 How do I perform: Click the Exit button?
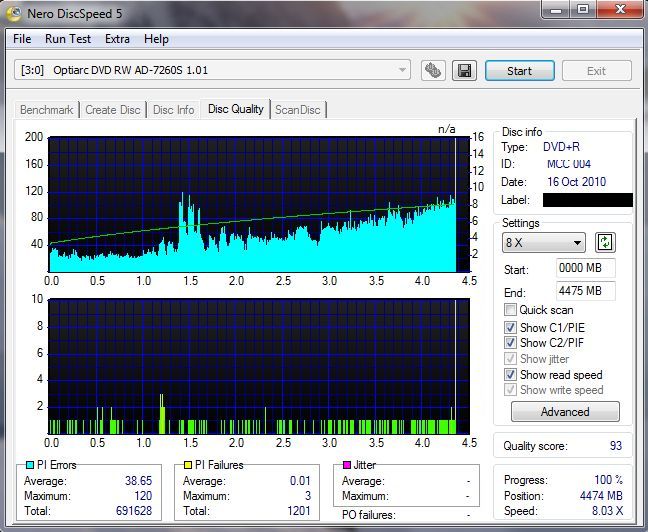click(596, 71)
